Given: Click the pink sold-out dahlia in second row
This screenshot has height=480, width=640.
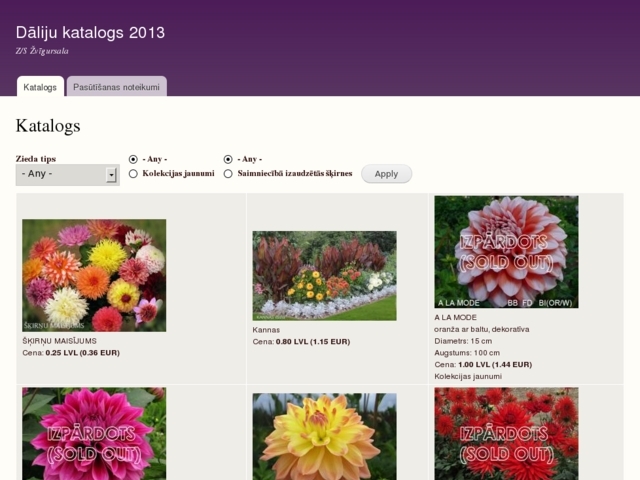Looking at the screenshot, I should [94, 433].
